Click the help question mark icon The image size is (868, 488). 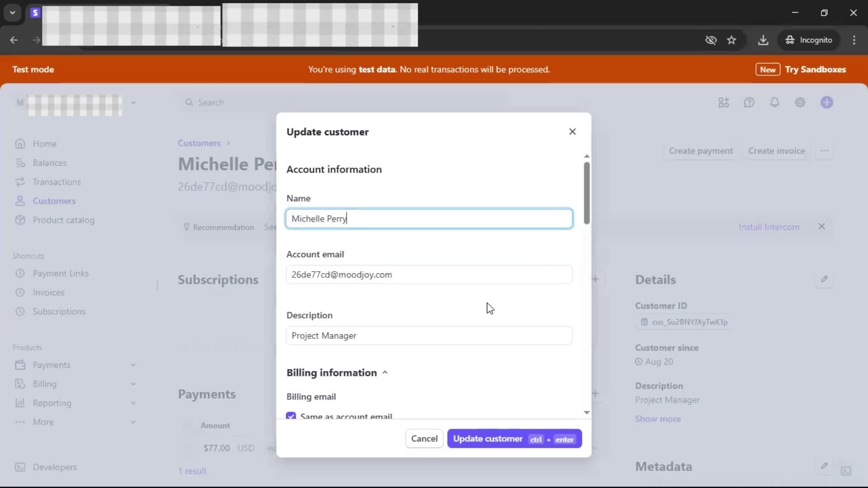pyautogui.click(x=749, y=103)
